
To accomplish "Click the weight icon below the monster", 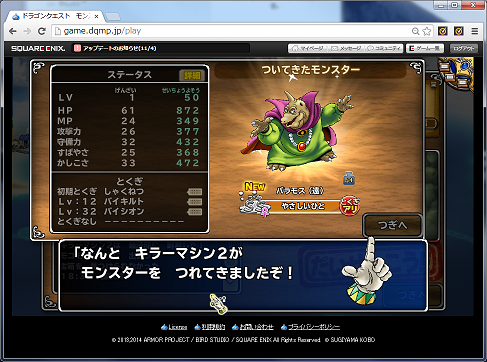I will 349,178.
